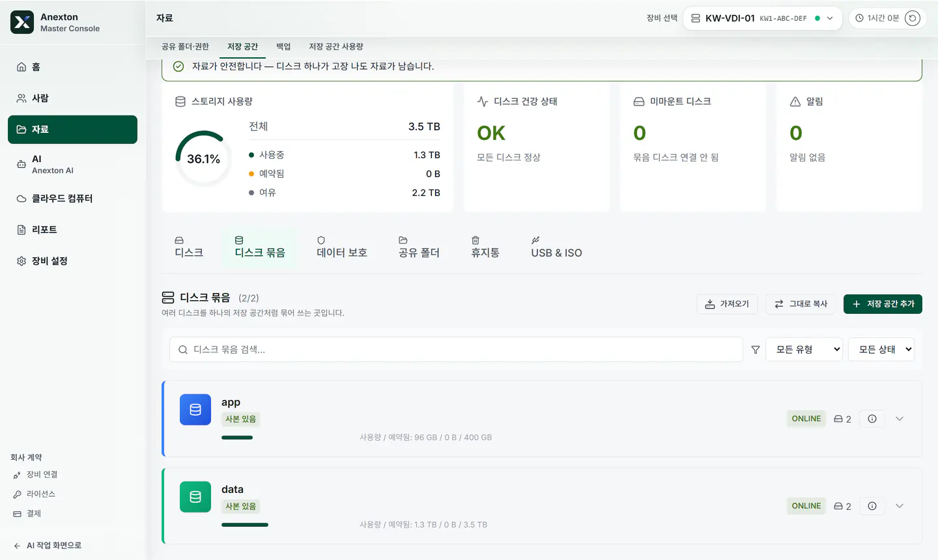Switch to 백업 tab
Viewport: 938px width, 560px height.
(283, 47)
